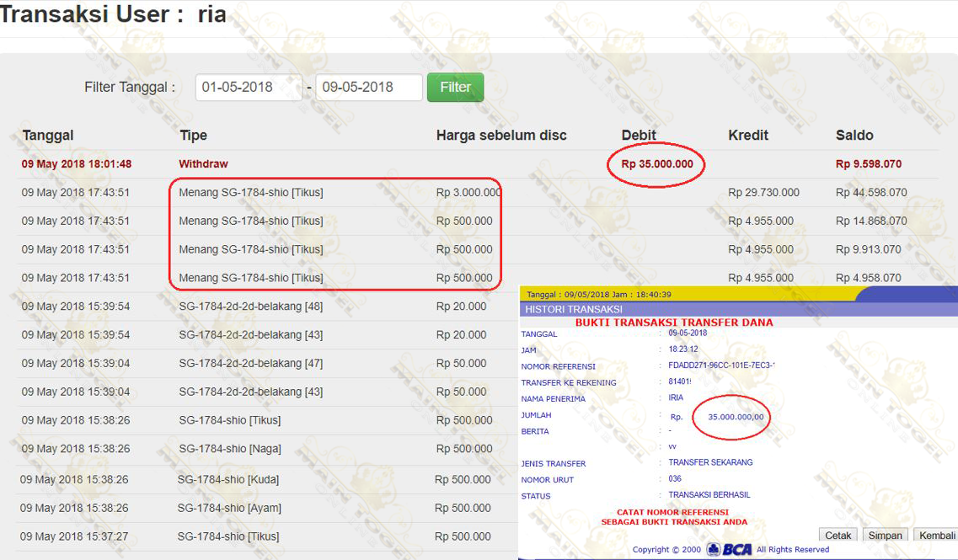This screenshot has width=958, height=560.
Task: Select the Withdraw transaction type text
Action: (x=203, y=164)
